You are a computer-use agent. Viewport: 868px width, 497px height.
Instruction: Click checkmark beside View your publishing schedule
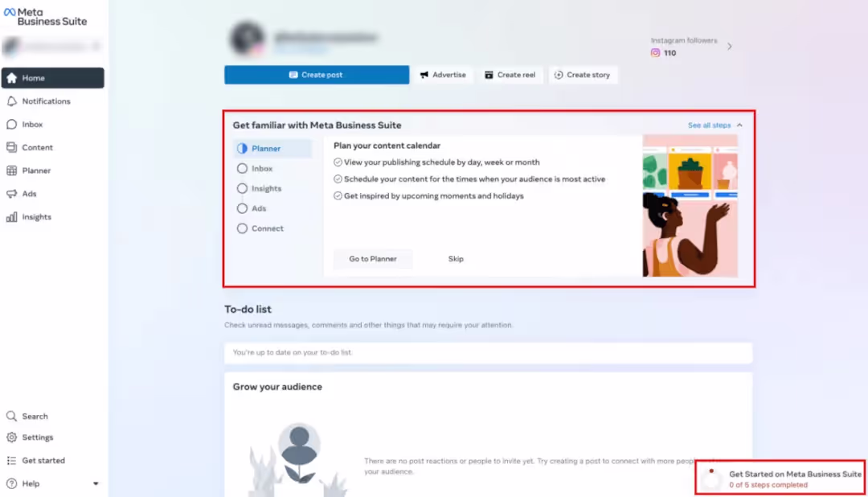(x=338, y=162)
